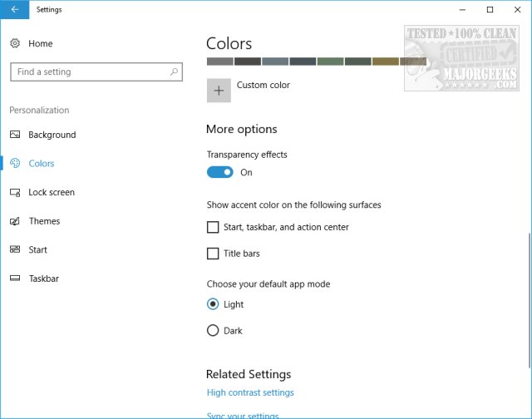Select the Dark app mode
Screen dimensions: 532x419
point(213,330)
